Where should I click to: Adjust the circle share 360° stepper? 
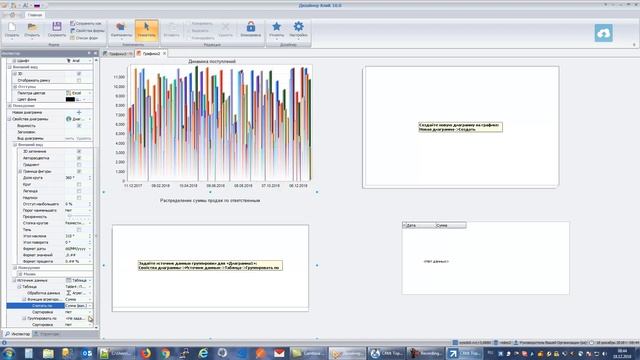90,178
